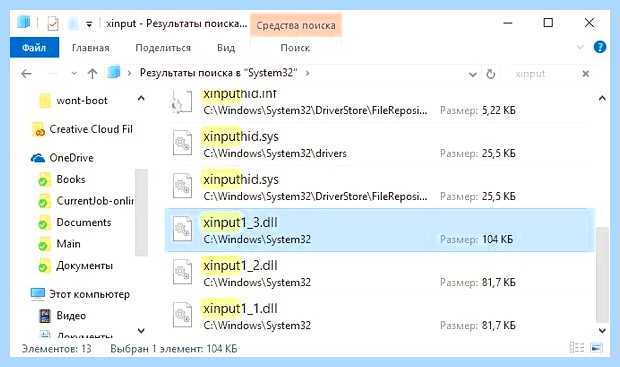Switch to Details view icon in status bar
This screenshot has height=367, width=620.
click(x=577, y=348)
